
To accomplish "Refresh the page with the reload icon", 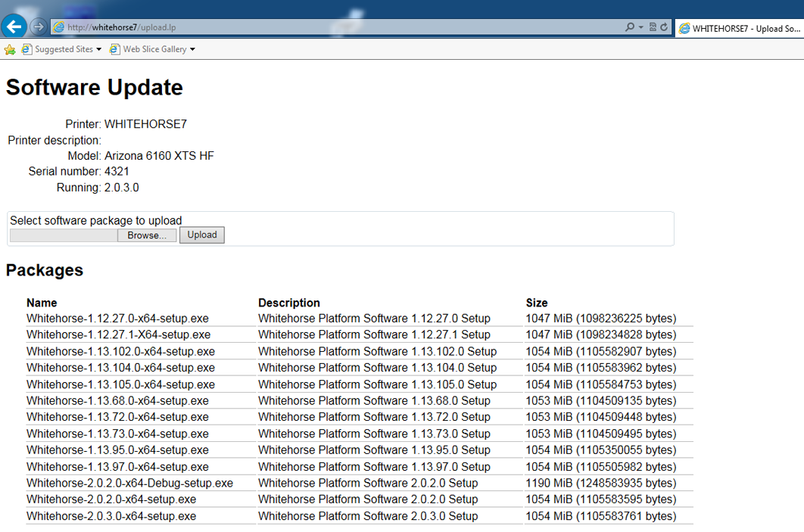I will click(x=664, y=27).
